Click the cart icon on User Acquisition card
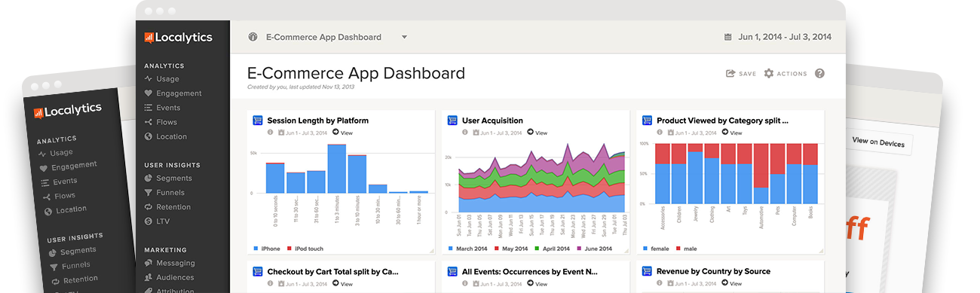 pos(453,120)
